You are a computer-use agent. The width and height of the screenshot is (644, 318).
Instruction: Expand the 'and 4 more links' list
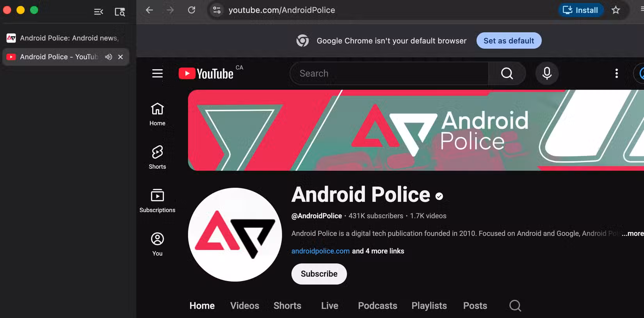[x=378, y=251]
